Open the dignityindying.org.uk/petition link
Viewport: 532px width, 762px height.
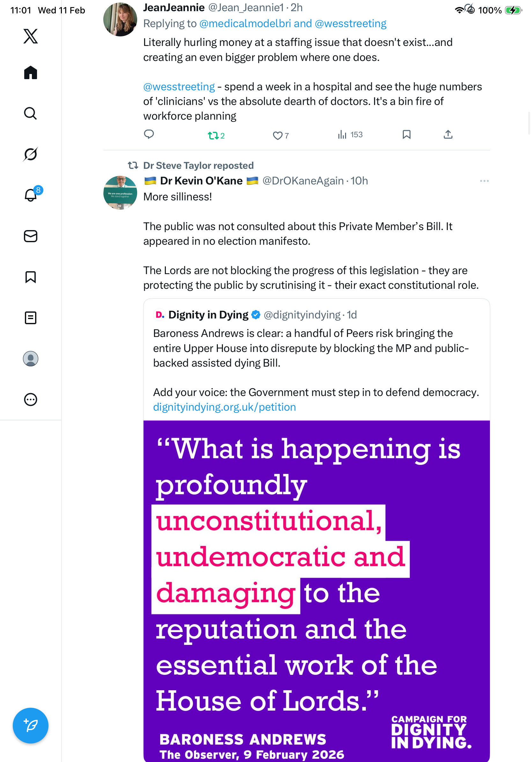(x=225, y=407)
